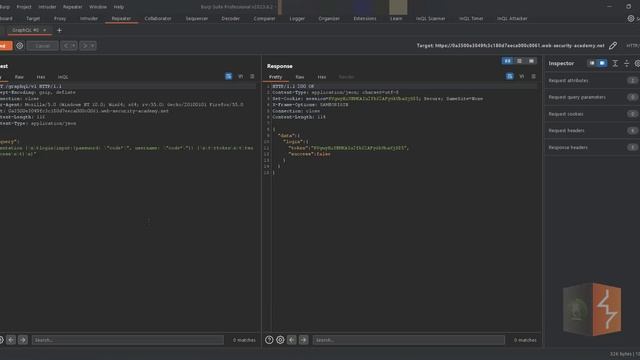The width and height of the screenshot is (640, 360).
Task: Open the Repeater menu in menu bar
Action: click(x=72, y=7)
